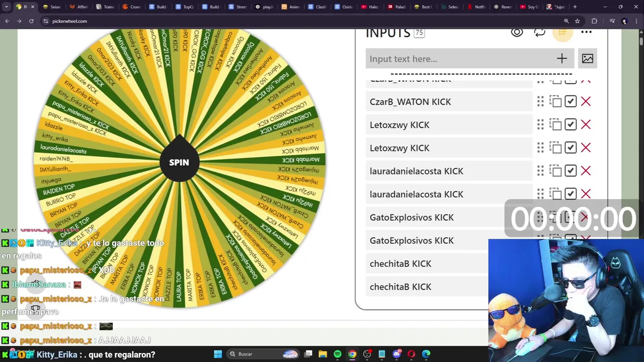Reload the pickerwheel.com page
This screenshot has height=362, width=644.
[x=31, y=21]
